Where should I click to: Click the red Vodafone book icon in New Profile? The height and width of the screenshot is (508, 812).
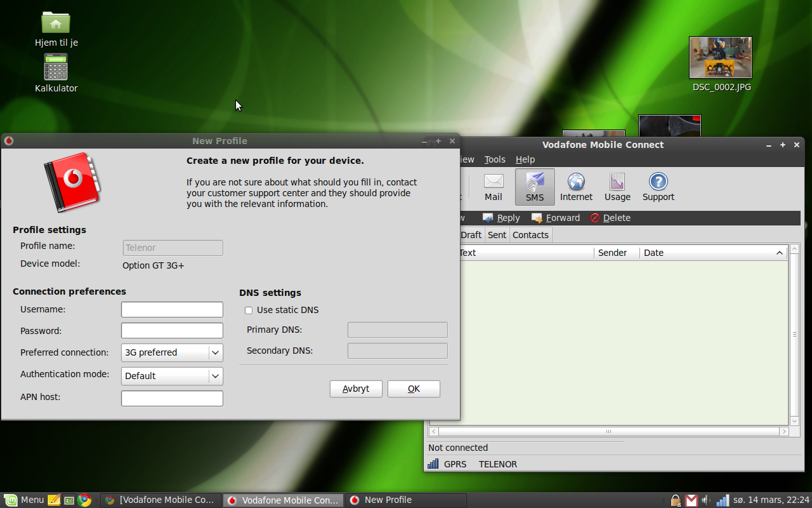click(72, 182)
